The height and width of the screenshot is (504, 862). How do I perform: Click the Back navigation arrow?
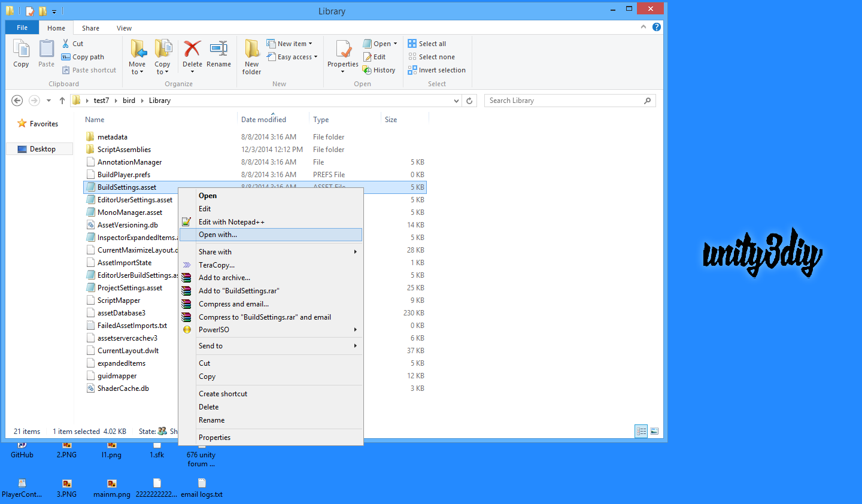coord(17,101)
